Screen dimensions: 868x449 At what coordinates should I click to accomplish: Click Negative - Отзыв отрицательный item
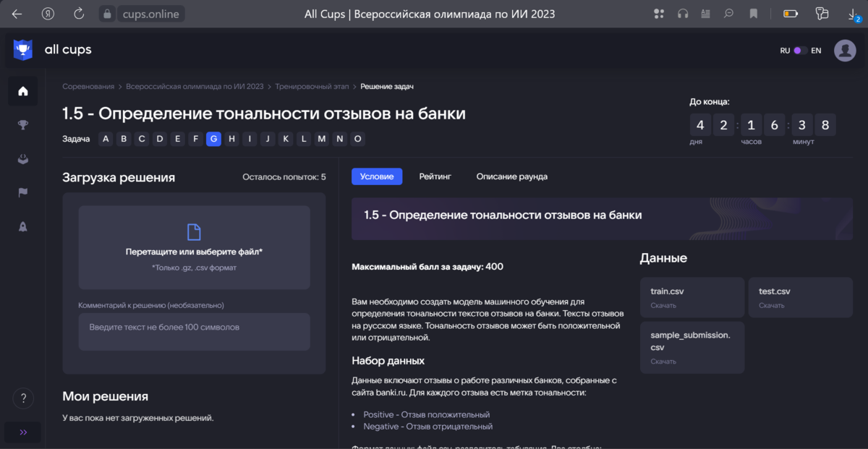click(x=428, y=427)
